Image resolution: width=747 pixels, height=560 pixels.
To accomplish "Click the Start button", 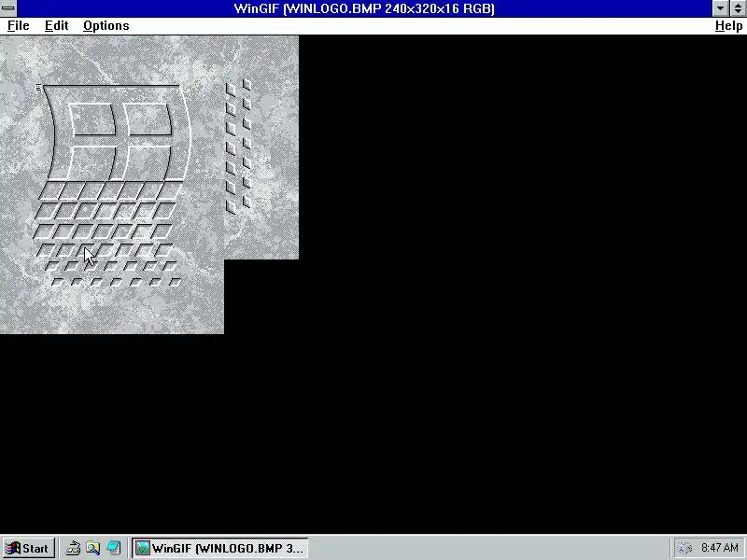I will (28, 548).
